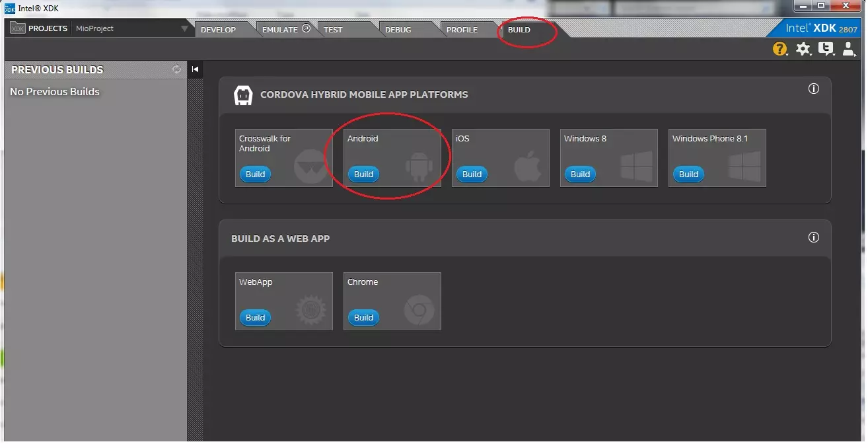The height and width of the screenshot is (448, 868).
Task: Click the Windows Phone 8.1 logo
Action: (x=744, y=167)
